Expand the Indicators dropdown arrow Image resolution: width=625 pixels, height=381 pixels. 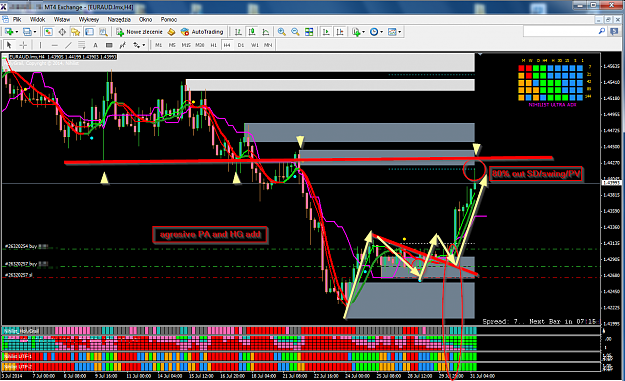point(364,32)
